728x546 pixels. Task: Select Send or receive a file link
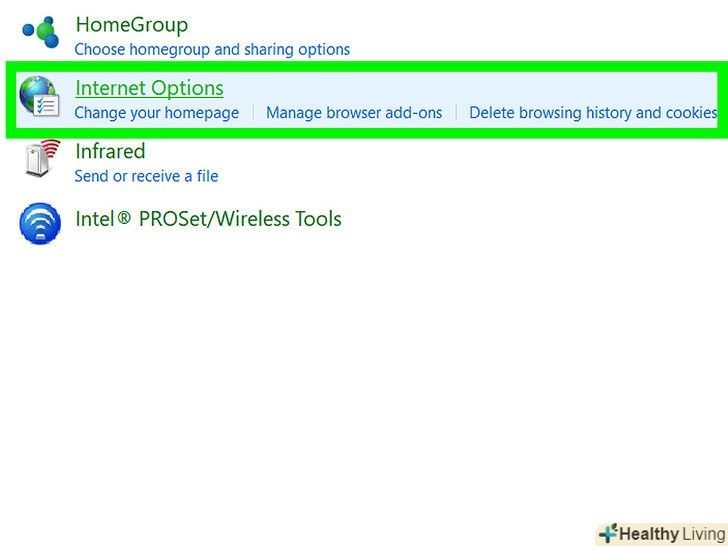click(x=146, y=176)
